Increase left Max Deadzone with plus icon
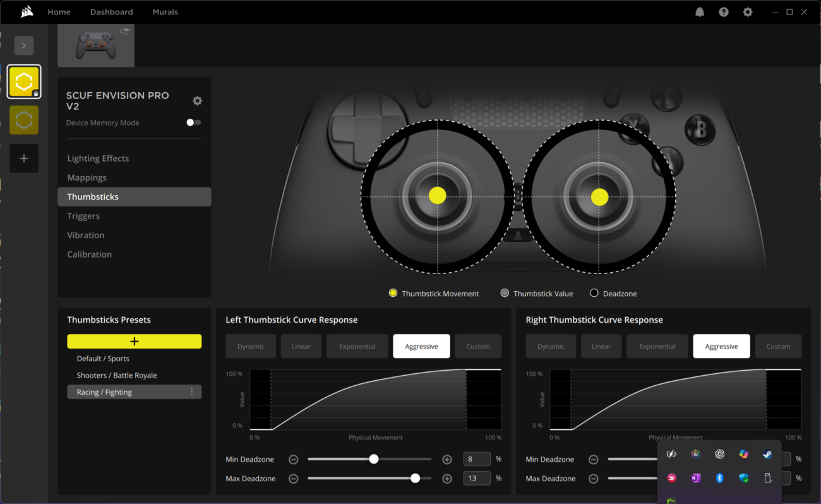821x504 pixels. click(447, 479)
